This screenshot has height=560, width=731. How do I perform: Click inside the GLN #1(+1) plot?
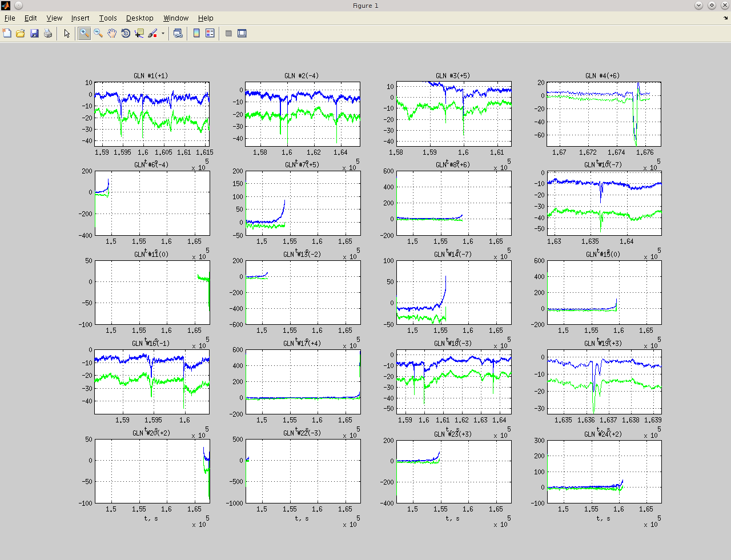(x=152, y=114)
